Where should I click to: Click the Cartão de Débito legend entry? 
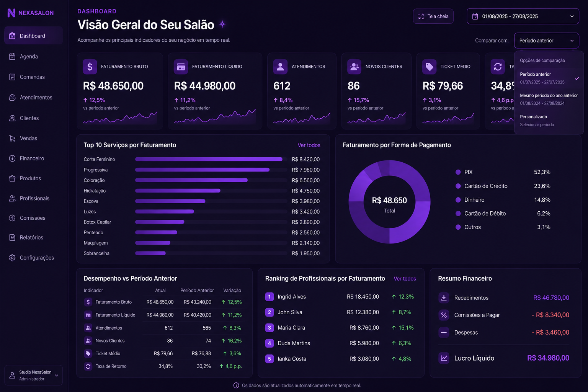coord(503,214)
